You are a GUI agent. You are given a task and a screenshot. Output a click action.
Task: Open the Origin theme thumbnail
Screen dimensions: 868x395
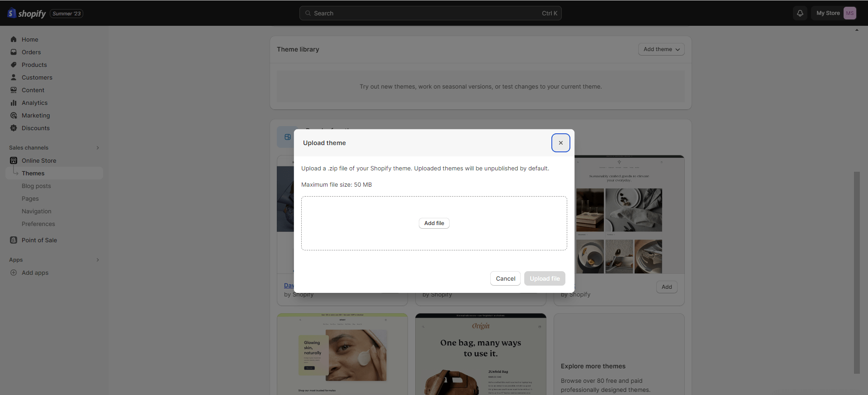pyautogui.click(x=481, y=354)
